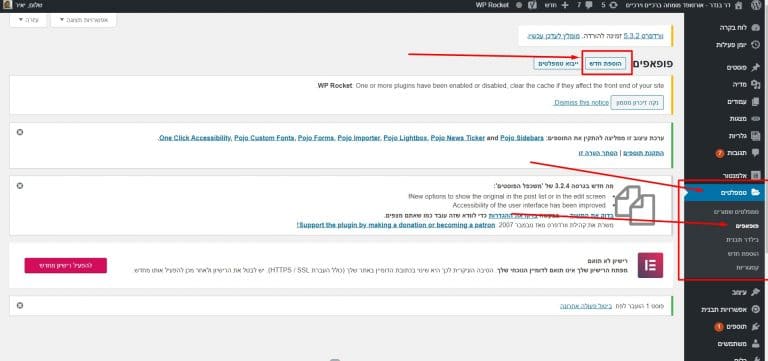The image size is (768, 361).
Task: Click "מומלץ לעדכן עכשיו" update now link
Action: click(x=553, y=36)
